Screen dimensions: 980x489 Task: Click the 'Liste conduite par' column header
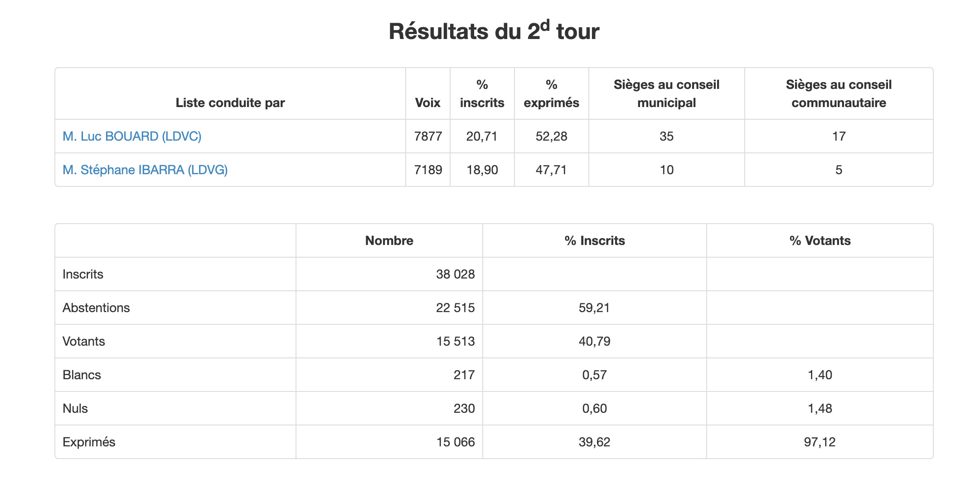[x=230, y=103]
